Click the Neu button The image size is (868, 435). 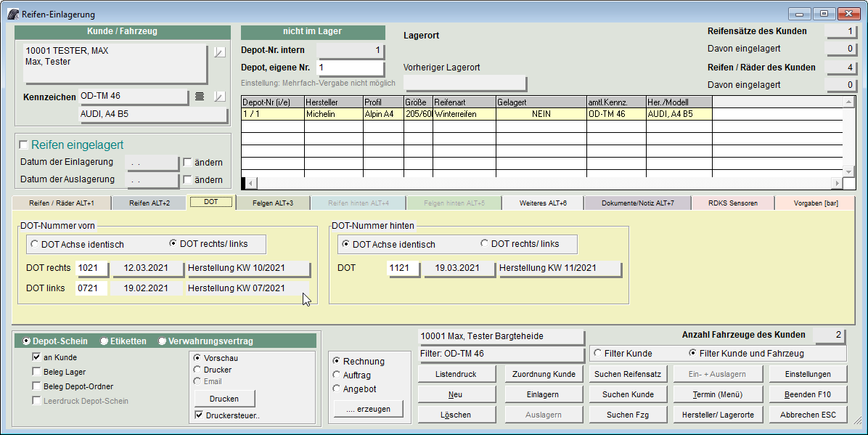pos(456,394)
